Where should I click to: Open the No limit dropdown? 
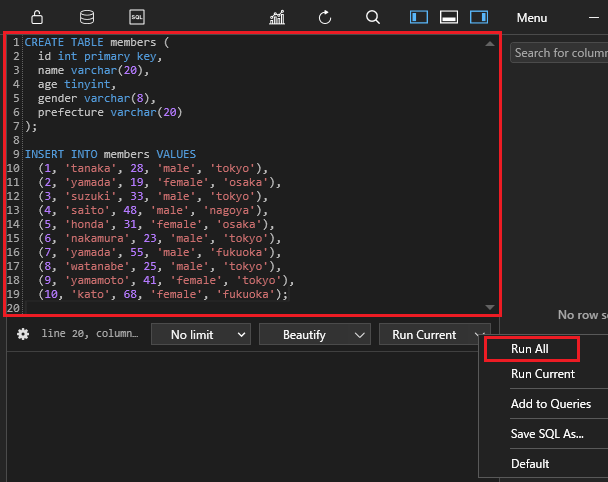click(201, 334)
